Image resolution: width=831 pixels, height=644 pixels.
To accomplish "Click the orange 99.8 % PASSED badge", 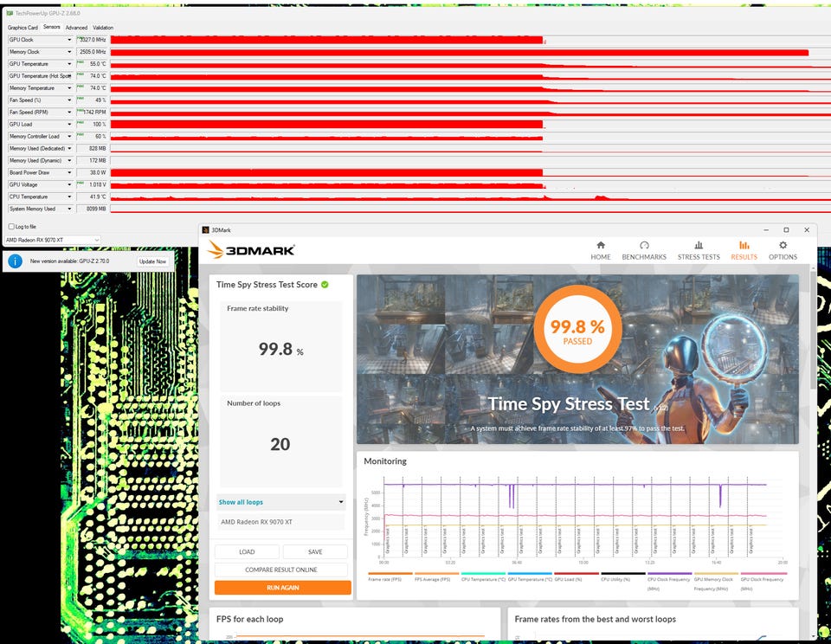I will pyautogui.click(x=577, y=330).
